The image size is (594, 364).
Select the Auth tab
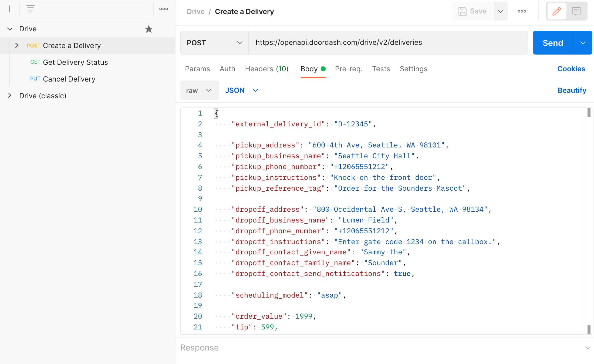click(227, 69)
